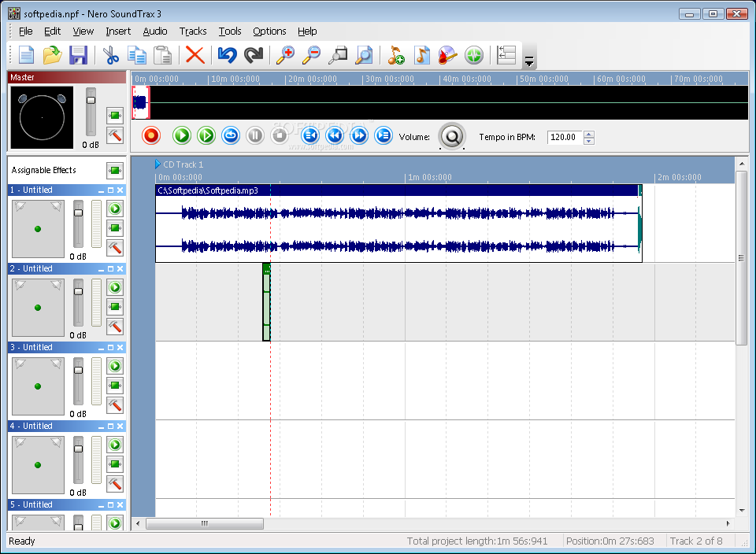Open the File menu

(25, 31)
